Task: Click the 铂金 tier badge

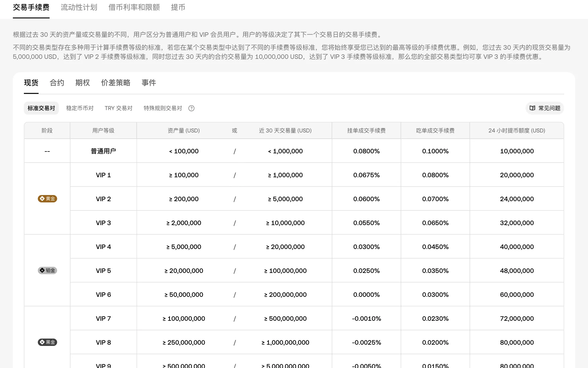Action: click(47, 270)
